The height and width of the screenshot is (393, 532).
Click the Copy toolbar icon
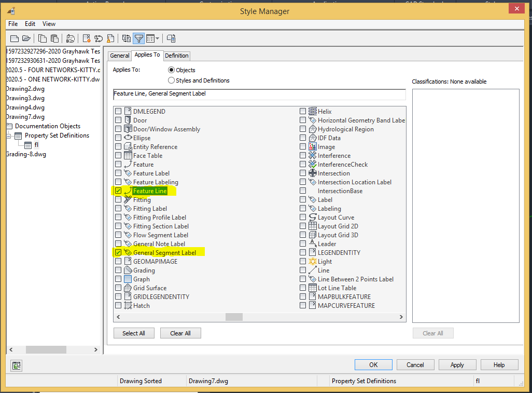tap(43, 38)
